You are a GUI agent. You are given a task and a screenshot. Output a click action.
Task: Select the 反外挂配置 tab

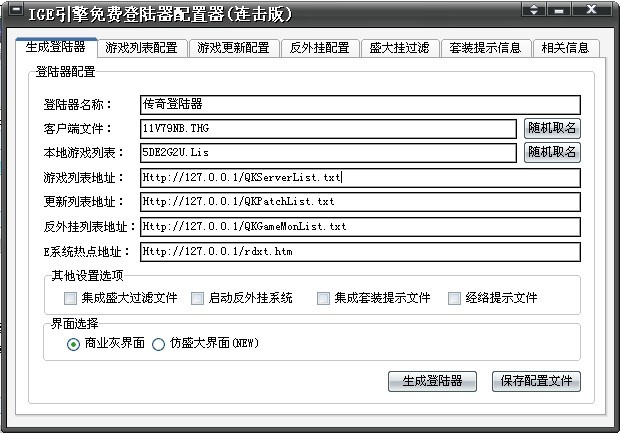coord(319,48)
